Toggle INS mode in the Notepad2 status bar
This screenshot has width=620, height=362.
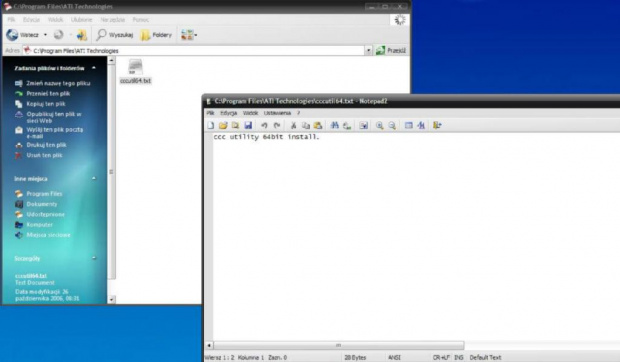459,357
